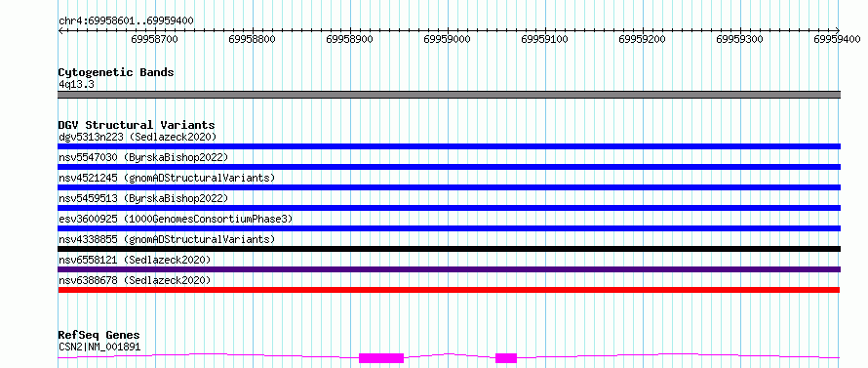The image size is (868, 368).
Task: Click the RefSeq Genes track title
Action: (99, 336)
